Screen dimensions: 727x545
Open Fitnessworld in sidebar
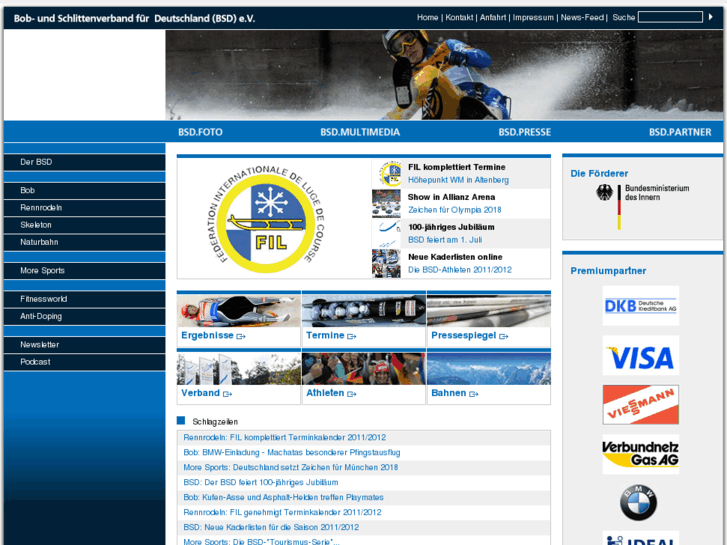point(84,299)
